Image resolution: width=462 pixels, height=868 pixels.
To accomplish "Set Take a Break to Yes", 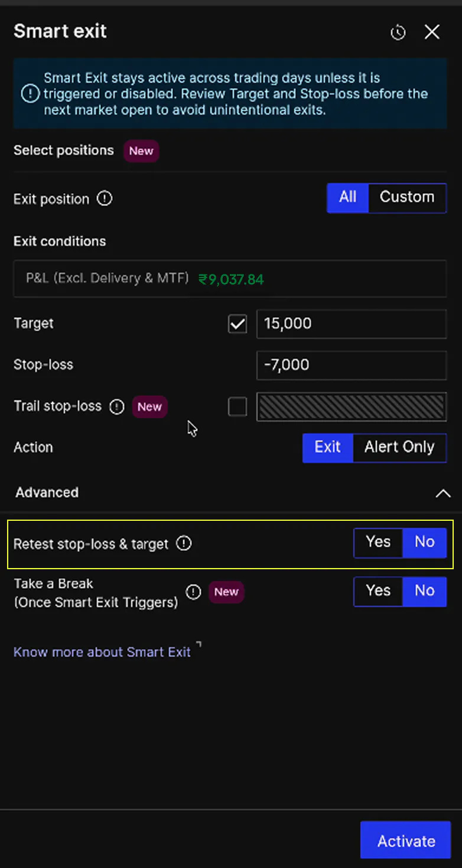I will tap(378, 590).
